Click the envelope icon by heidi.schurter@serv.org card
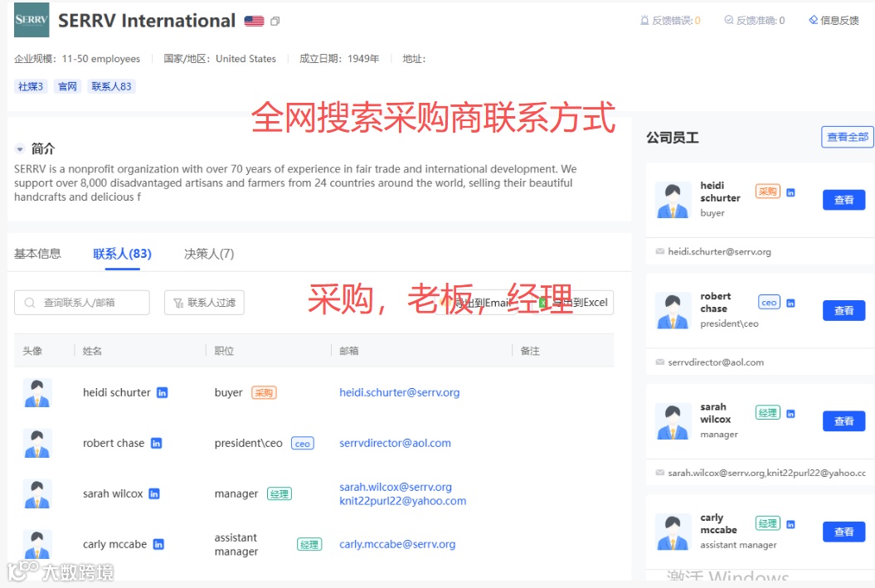 (659, 251)
